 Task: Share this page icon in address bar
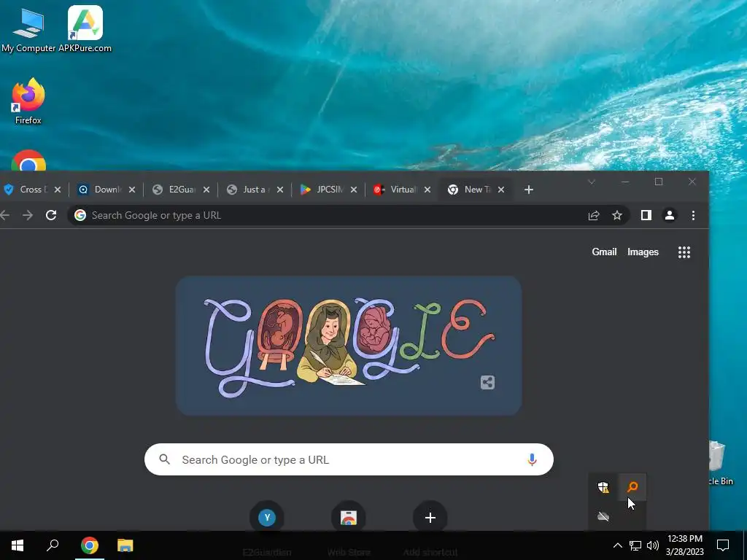(x=594, y=215)
